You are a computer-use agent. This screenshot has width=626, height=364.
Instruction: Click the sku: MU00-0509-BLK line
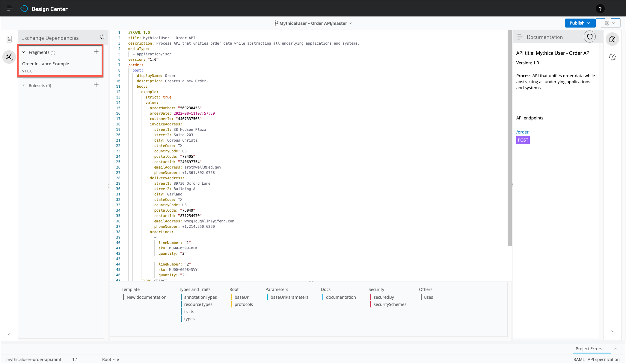[x=178, y=248]
